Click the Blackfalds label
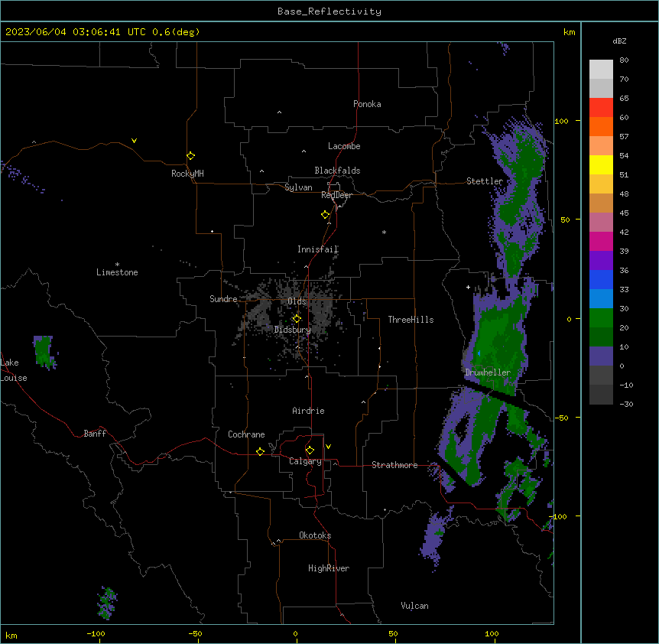 click(337, 171)
